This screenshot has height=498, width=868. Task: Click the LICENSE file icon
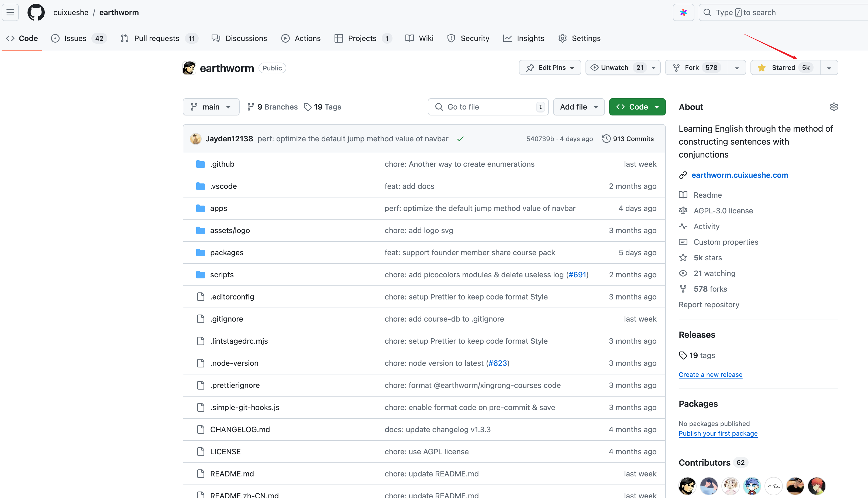(x=201, y=452)
